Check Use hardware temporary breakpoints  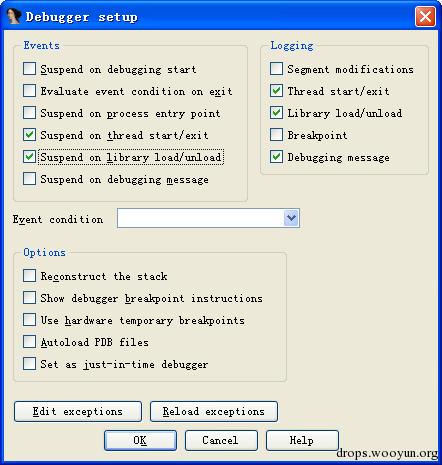30,320
